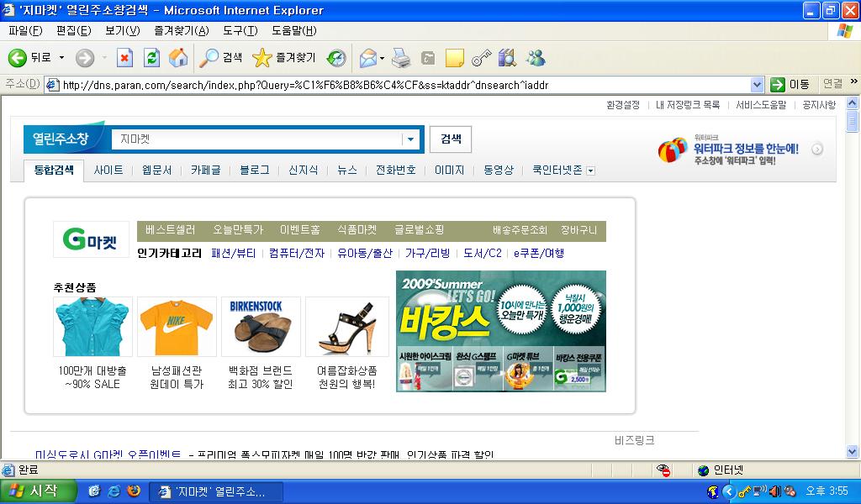Expand the 쿡인터넷존 dropdown arrow

point(590,171)
